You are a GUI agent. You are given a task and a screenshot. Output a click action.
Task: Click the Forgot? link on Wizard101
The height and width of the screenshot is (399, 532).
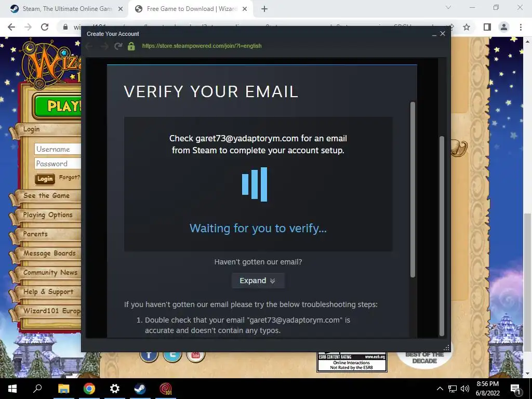point(69,177)
